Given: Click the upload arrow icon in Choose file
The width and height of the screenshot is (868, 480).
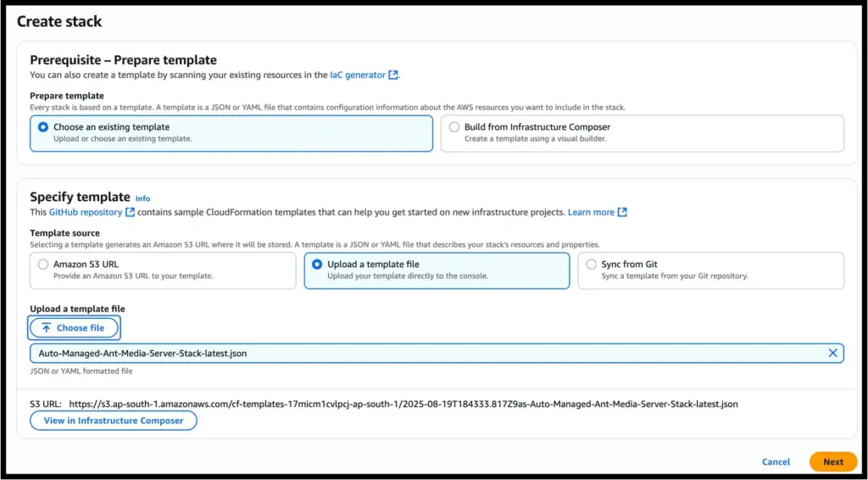Looking at the screenshot, I should (x=46, y=327).
